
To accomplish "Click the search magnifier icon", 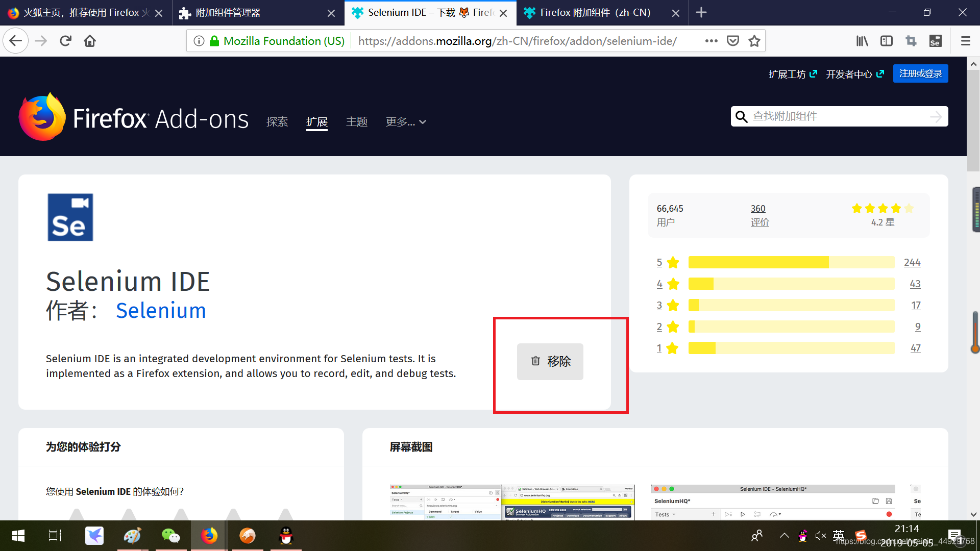I will click(741, 117).
